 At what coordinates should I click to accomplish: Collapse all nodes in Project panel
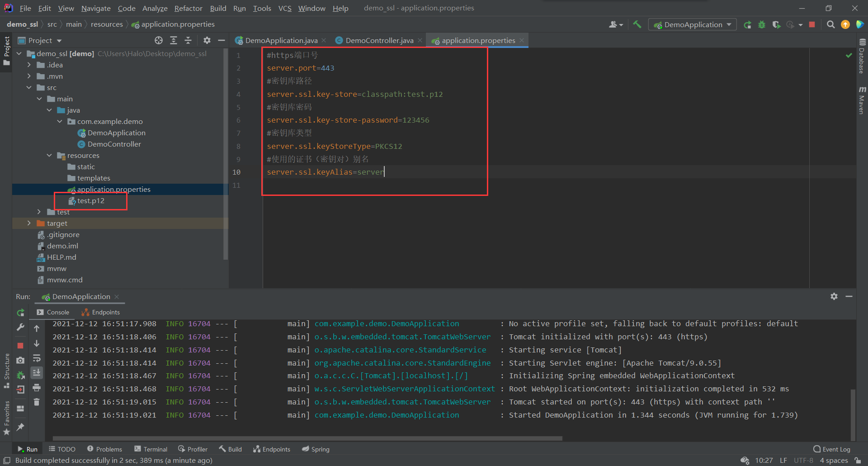tap(188, 40)
